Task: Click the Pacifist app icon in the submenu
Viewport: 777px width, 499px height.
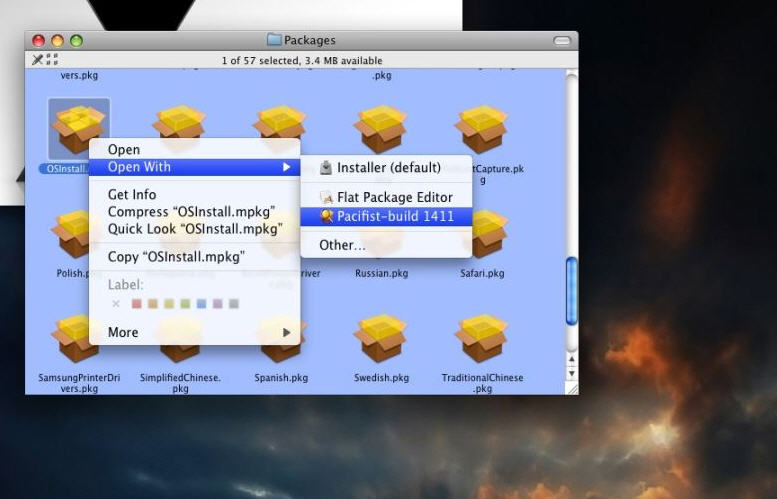Action: click(x=326, y=217)
